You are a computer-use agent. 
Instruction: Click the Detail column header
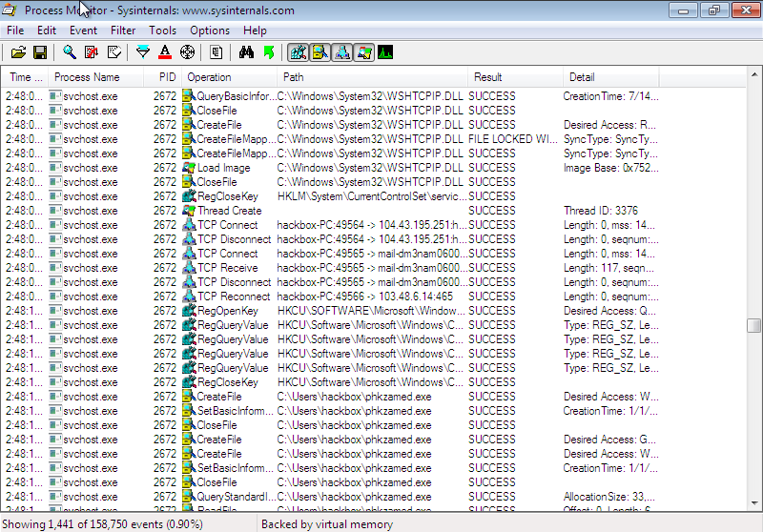[x=611, y=77]
